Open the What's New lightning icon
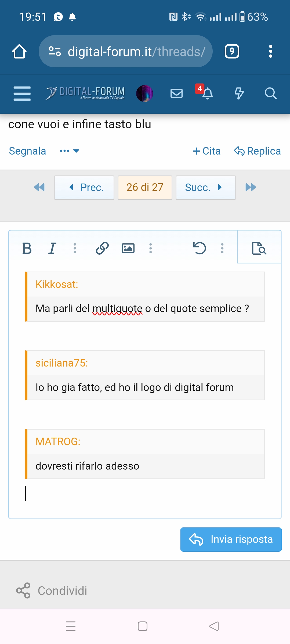The height and width of the screenshot is (644, 290). (239, 93)
